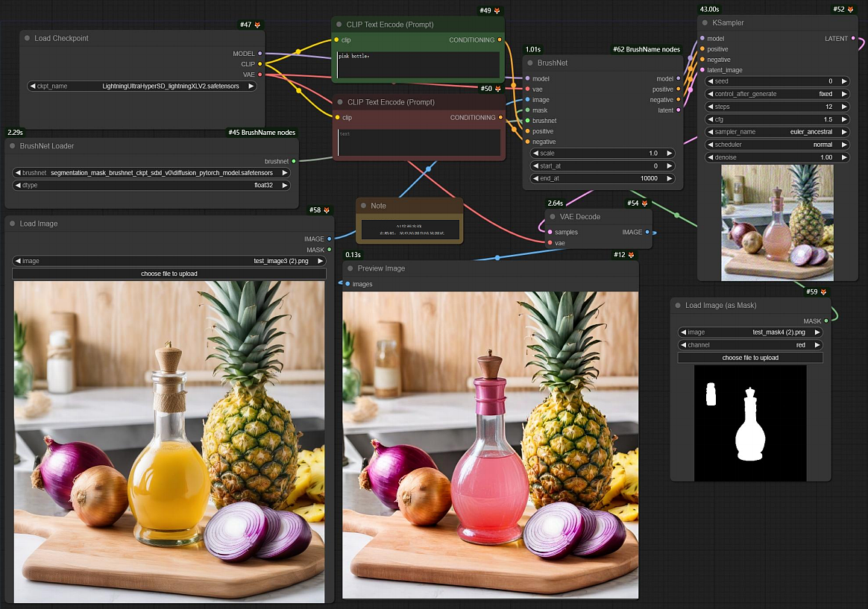Click the positive prompt text box 'pink bottle,'
The height and width of the screenshot is (609, 868).
[418, 65]
